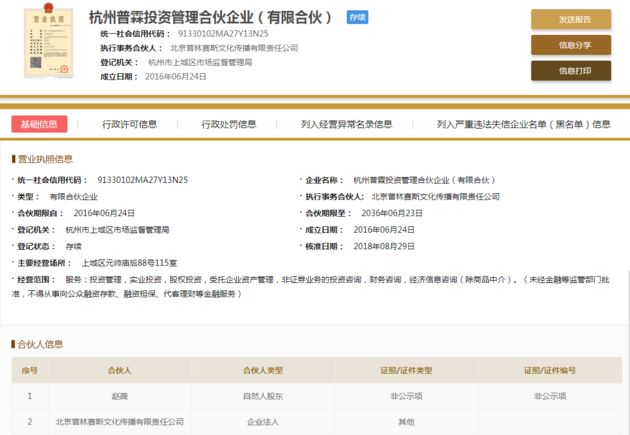This screenshot has height=435, width=630.
Task: Click the 营业执照信息 section heading
Action: tap(44, 159)
